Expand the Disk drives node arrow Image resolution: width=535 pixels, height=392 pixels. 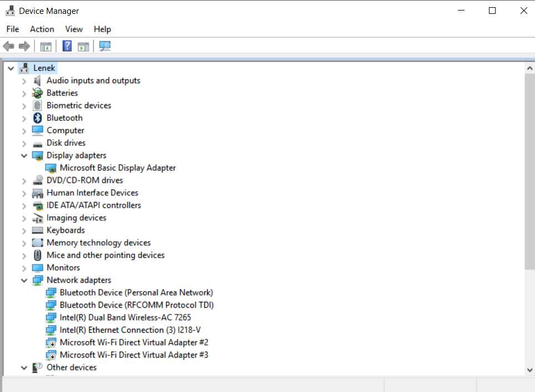tap(24, 144)
